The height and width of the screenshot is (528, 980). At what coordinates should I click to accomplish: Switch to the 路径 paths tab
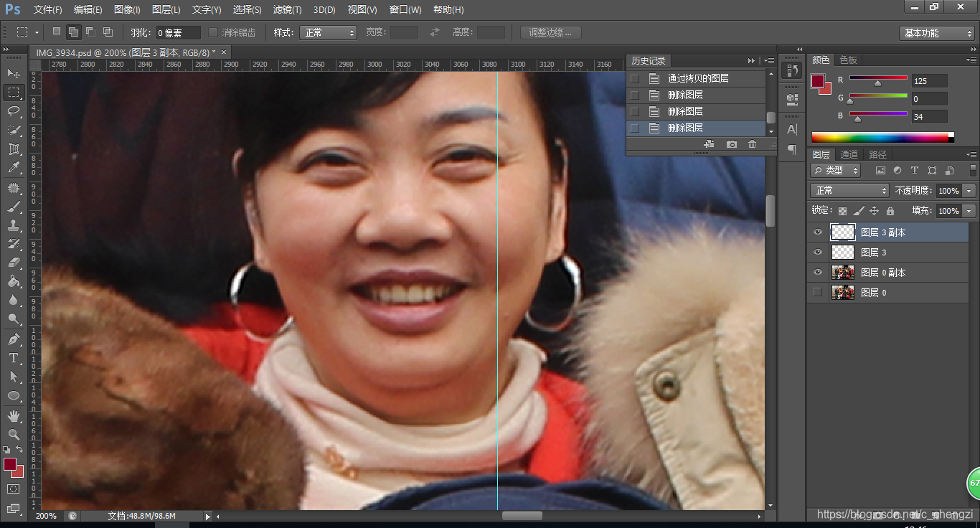(x=877, y=154)
